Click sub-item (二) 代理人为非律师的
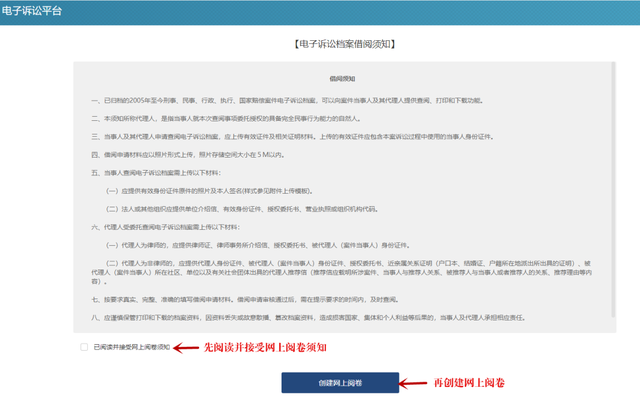 (x=342, y=272)
